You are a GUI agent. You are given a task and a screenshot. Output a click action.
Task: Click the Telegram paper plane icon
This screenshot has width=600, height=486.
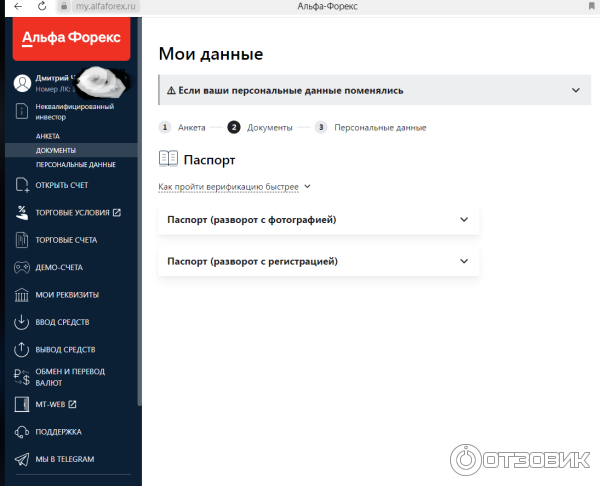click(x=22, y=459)
